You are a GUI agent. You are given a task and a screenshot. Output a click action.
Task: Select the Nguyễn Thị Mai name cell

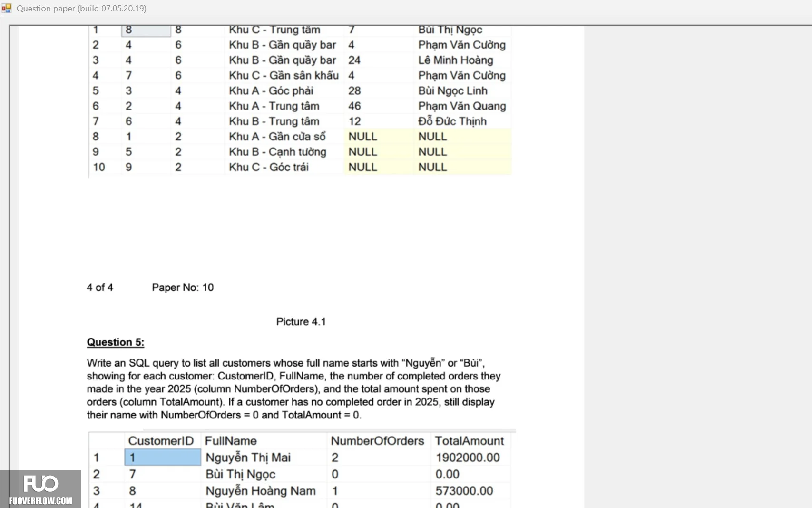click(x=248, y=458)
